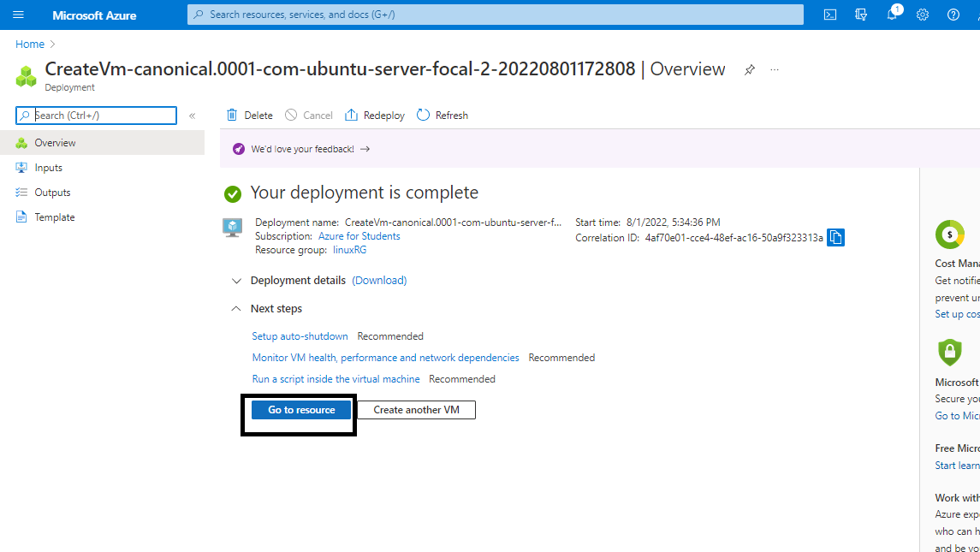Open portal settings gear
The image size is (980, 552).
[x=923, y=15]
